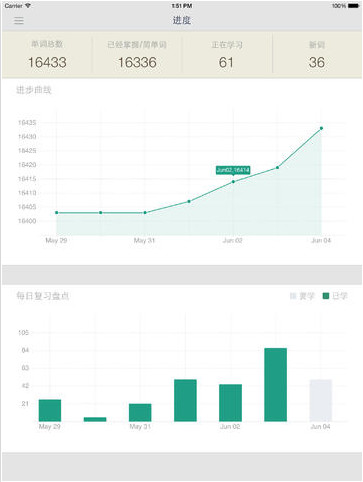Select the Jun 04 line chart point

(321, 128)
